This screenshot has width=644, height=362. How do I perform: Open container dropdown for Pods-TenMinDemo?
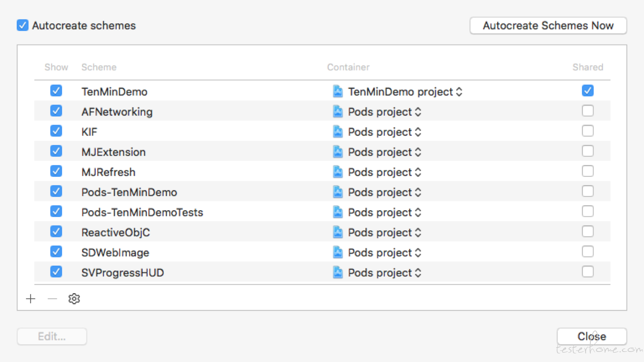click(418, 192)
